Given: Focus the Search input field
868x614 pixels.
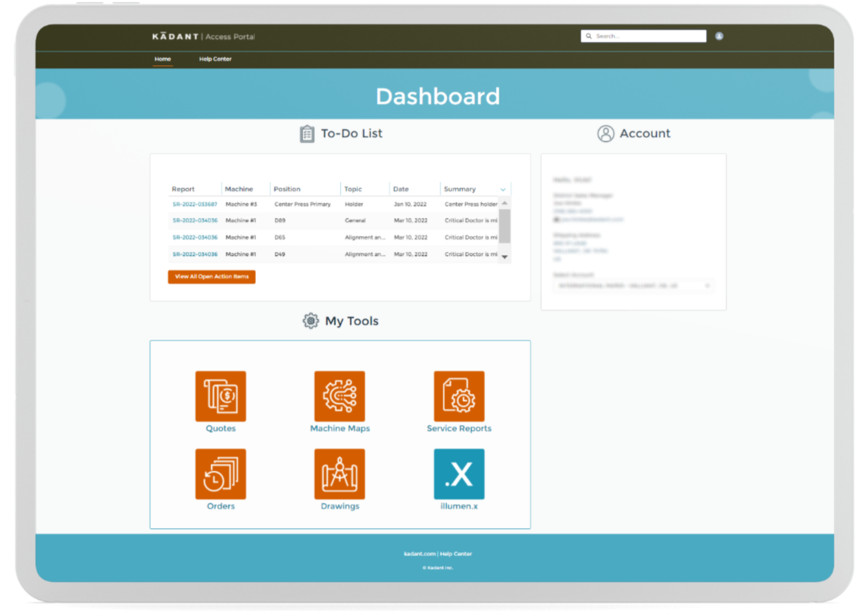Looking at the screenshot, I should [643, 36].
